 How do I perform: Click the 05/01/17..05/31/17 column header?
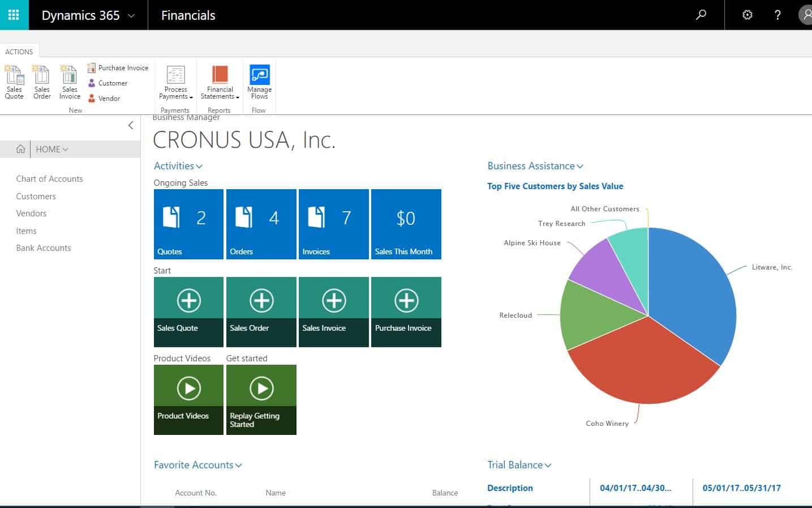pyautogui.click(x=741, y=488)
